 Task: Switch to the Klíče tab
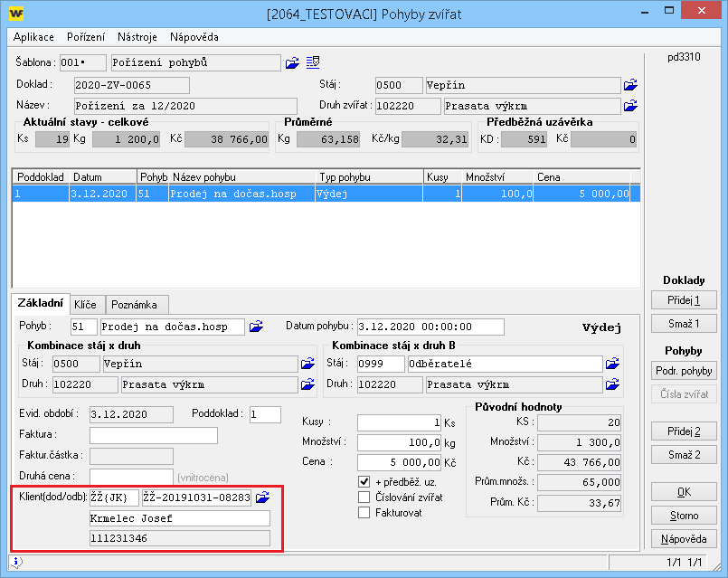tap(88, 305)
